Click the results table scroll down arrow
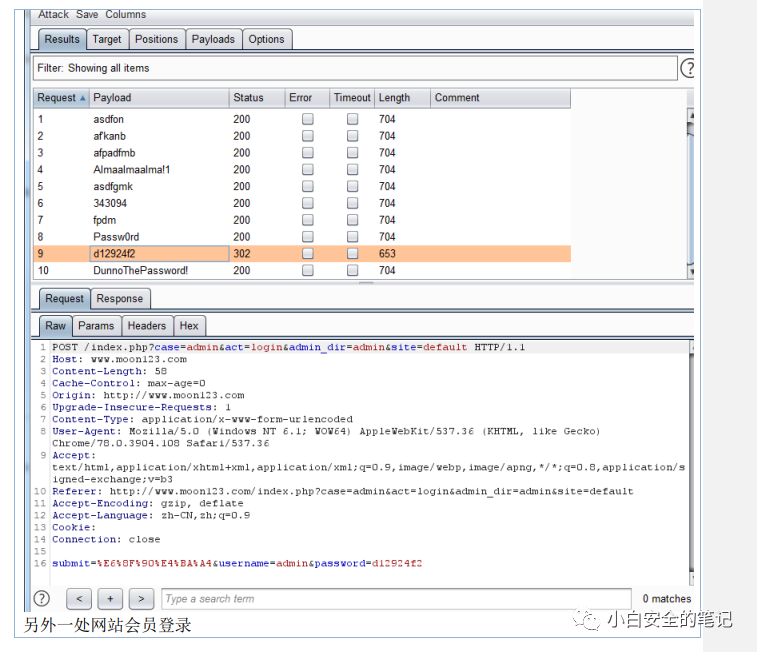Viewport: 757px width, 652px height. pyautogui.click(x=691, y=272)
